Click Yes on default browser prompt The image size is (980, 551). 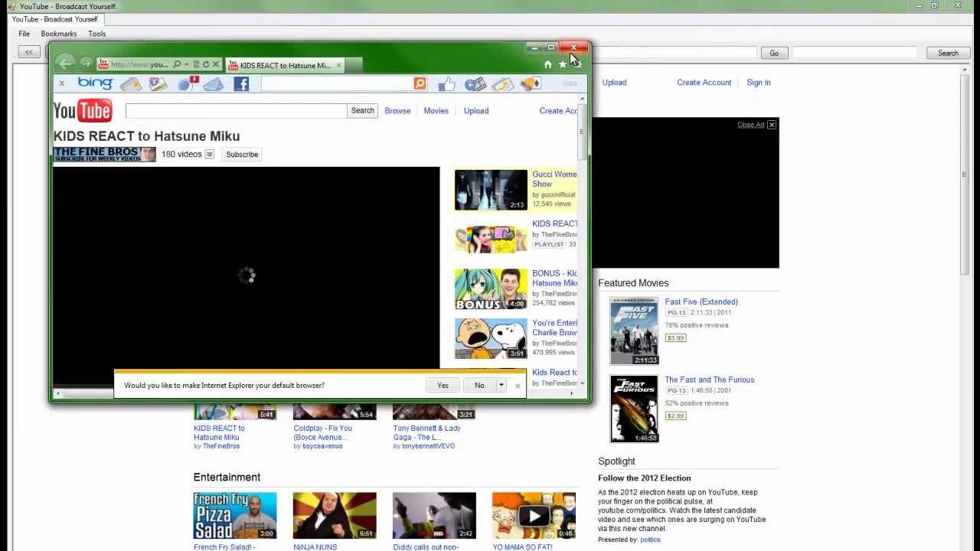(443, 385)
